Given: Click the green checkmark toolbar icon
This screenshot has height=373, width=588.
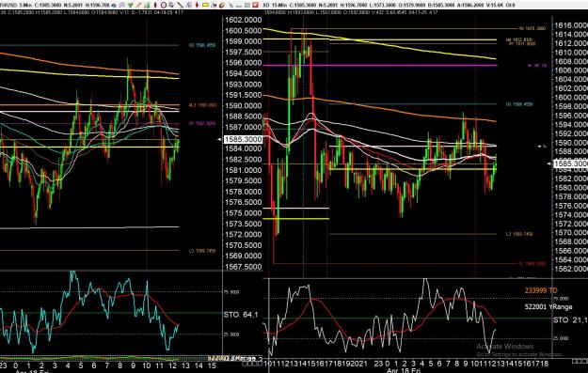Looking at the screenshot, I should pos(130,5).
